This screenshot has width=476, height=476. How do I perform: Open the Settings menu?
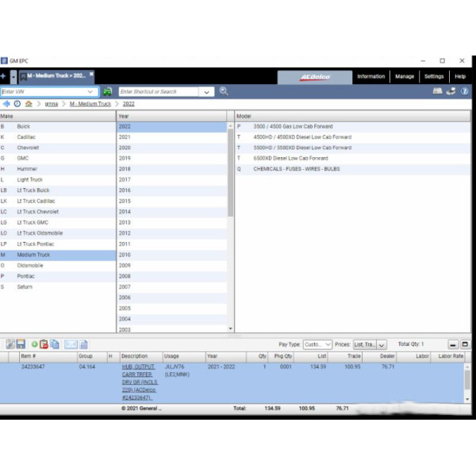point(434,77)
